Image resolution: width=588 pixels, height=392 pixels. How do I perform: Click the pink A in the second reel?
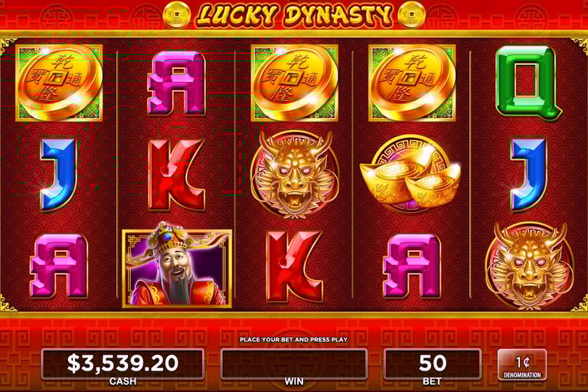pos(176,83)
